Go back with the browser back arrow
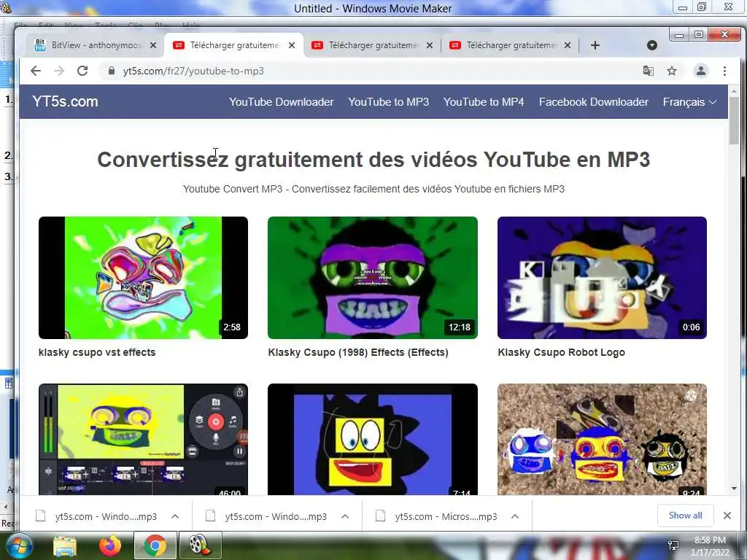This screenshot has width=747, height=560. [x=36, y=71]
